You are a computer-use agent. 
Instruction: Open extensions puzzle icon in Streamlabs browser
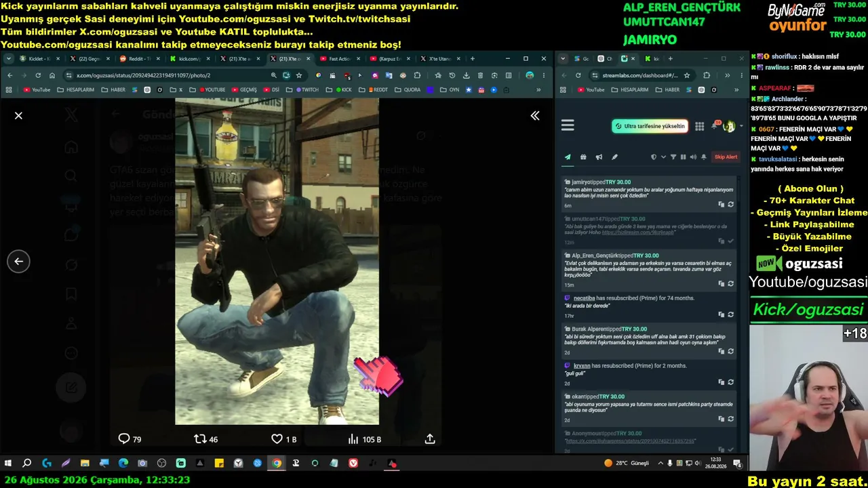(707, 75)
